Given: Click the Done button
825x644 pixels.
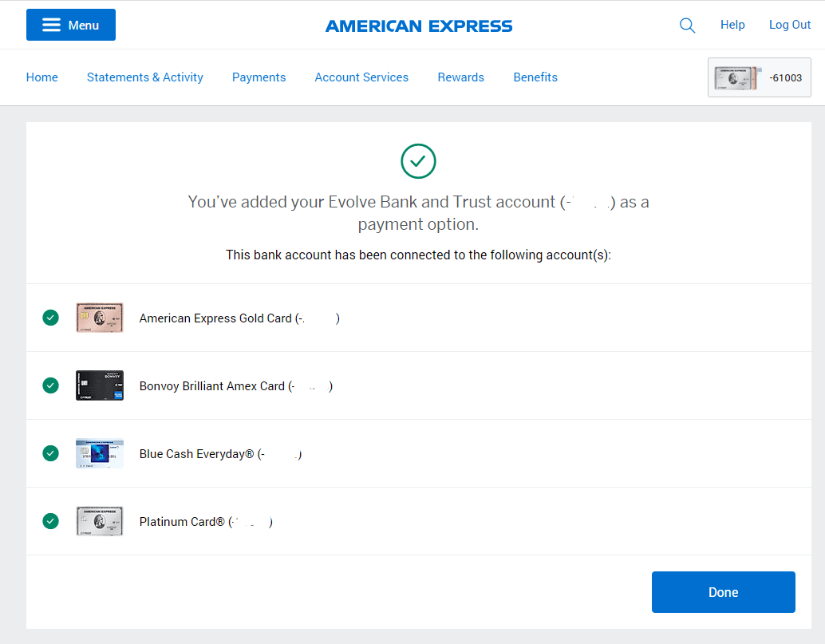Looking at the screenshot, I should pyautogui.click(x=724, y=592).
